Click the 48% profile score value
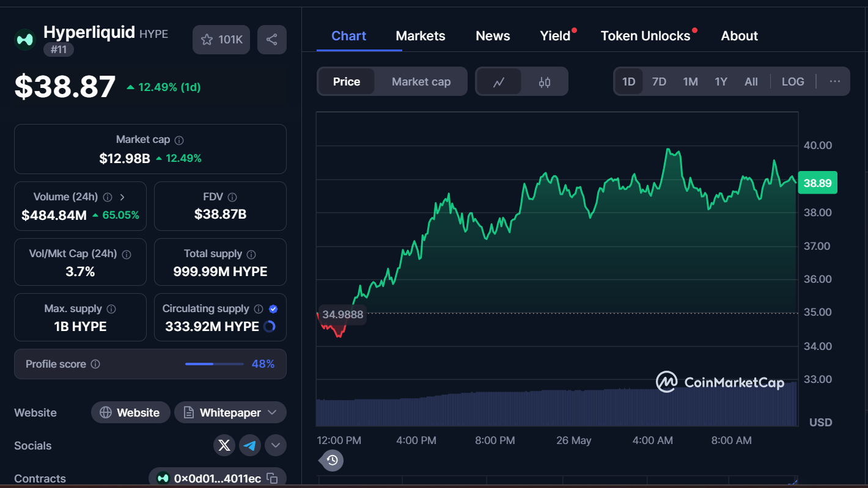This screenshot has height=488, width=868. pyautogui.click(x=263, y=364)
